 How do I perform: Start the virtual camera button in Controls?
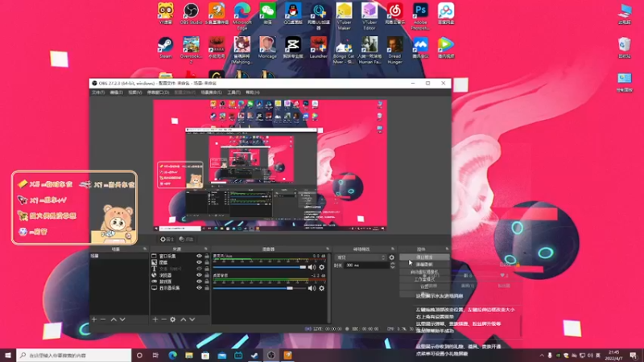tap(424, 272)
